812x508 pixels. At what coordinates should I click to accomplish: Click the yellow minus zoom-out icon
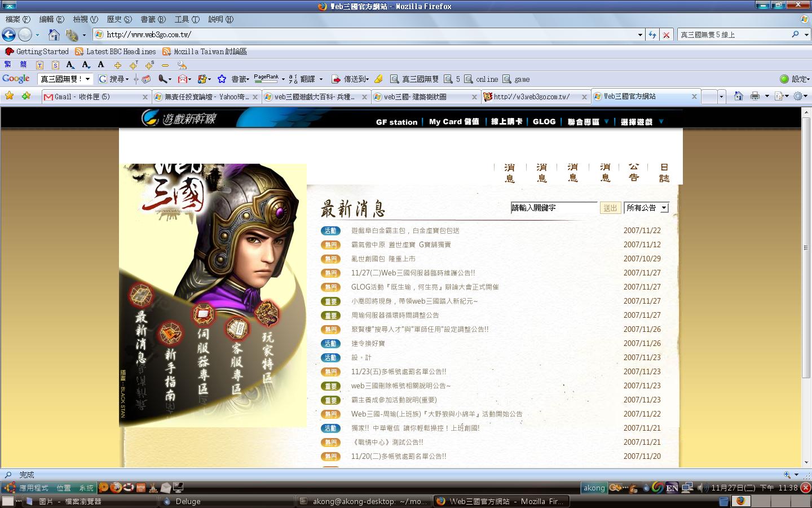tap(165, 65)
